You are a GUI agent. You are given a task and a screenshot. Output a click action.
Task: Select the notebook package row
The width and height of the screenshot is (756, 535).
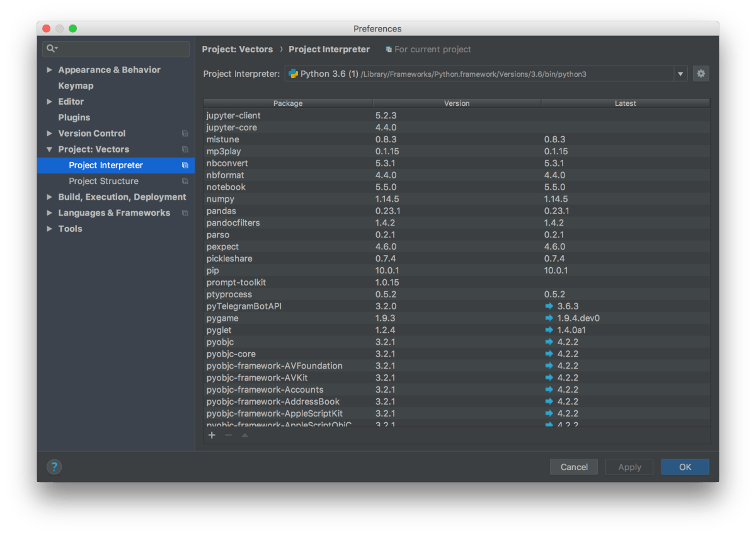click(457, 187)
